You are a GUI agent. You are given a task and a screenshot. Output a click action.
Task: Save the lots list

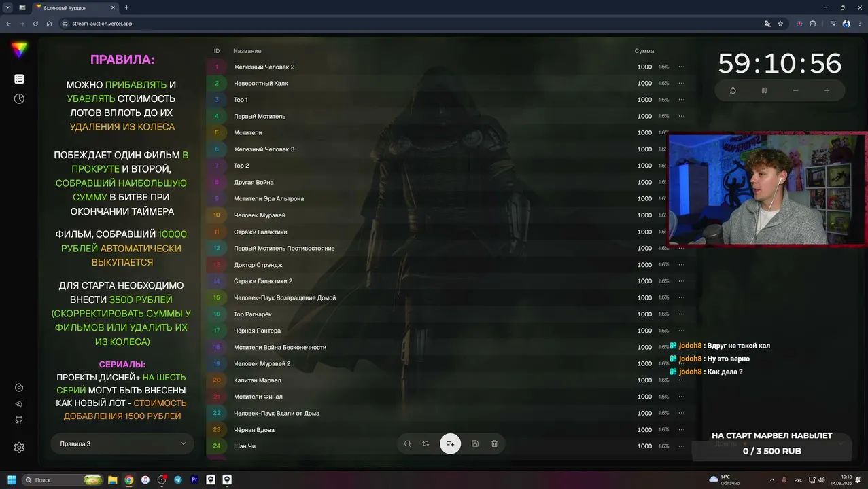pyautogui.click(x=475, y=443)
